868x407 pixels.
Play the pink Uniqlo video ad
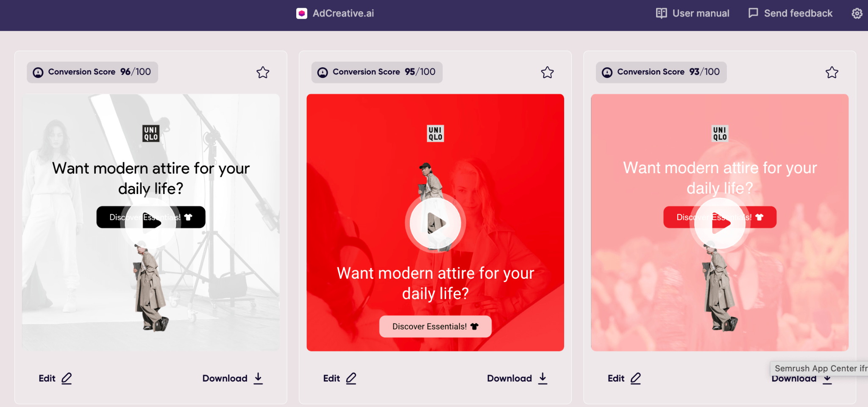point(720,223)
